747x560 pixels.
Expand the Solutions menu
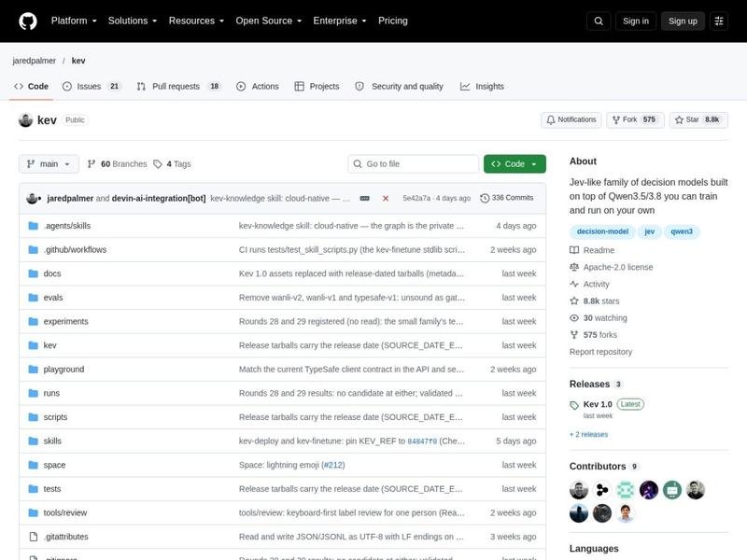133,21
